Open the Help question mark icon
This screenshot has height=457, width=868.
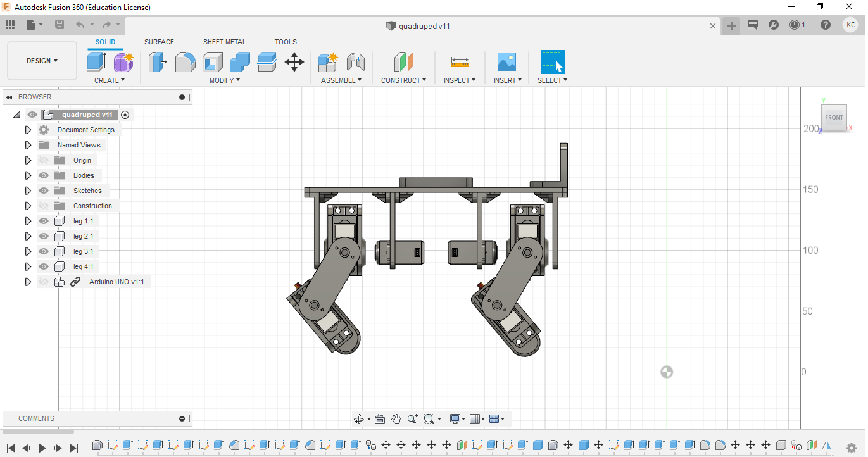(826, 25)
